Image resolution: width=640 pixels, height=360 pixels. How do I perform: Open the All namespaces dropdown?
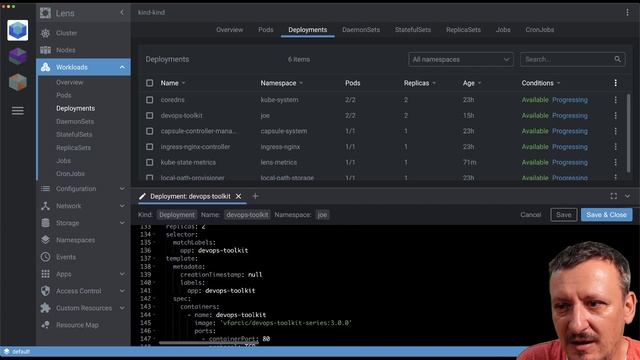pos(461,59)
